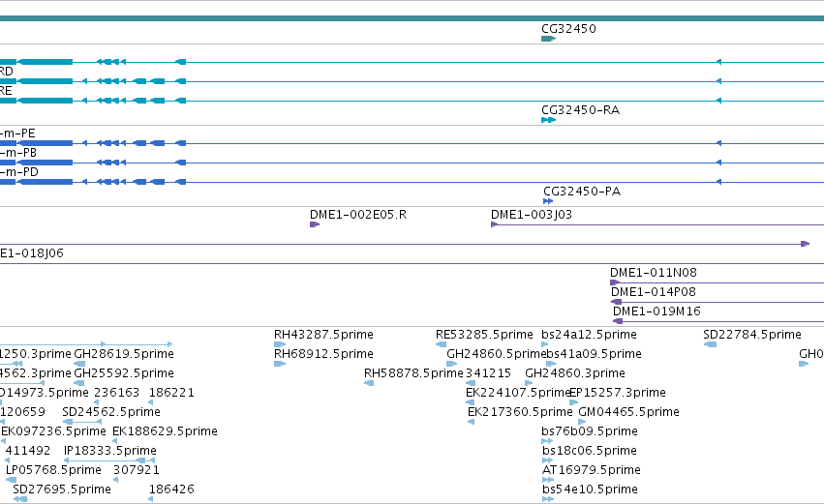Select the bs54e10.5prime EST label
The height and width of the screenshot is (504, 824).
coord(589,490)
